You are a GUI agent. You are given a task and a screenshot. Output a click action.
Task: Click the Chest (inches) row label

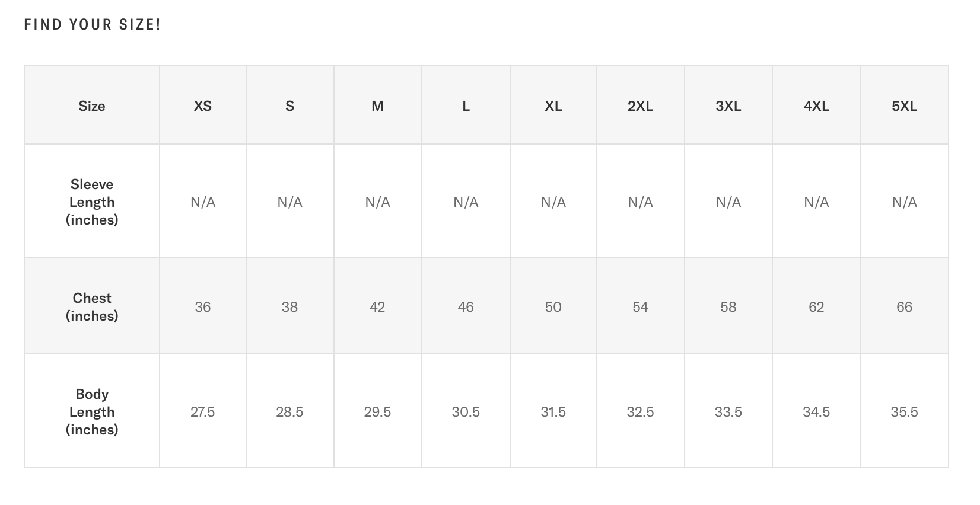point(92,306)
